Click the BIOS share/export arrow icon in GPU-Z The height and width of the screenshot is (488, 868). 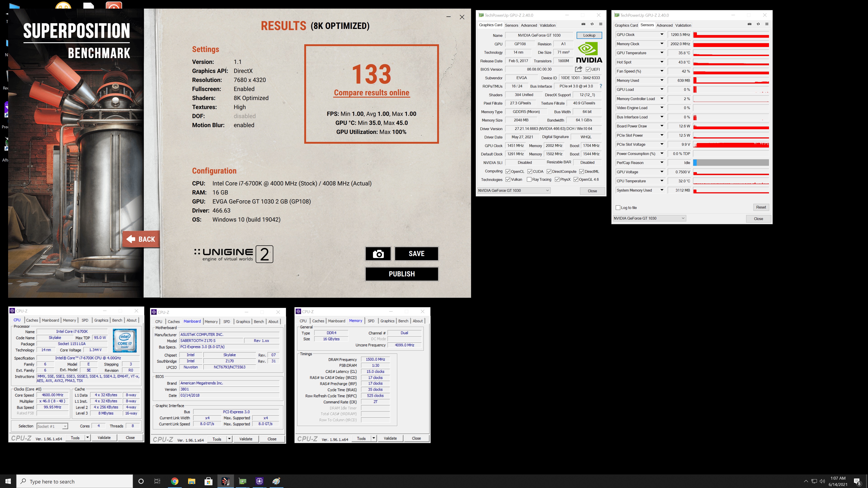pos(579,69)
